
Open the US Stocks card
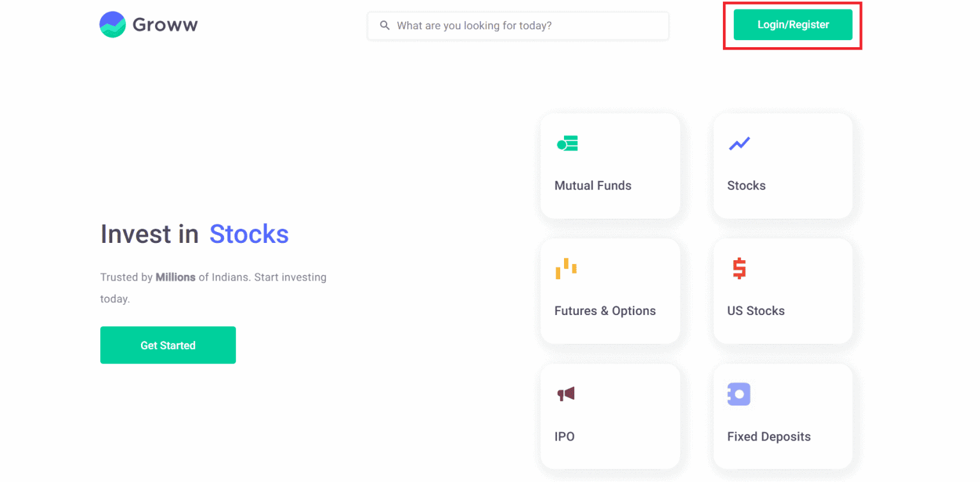pyautogui.click(x=782, y=291)
